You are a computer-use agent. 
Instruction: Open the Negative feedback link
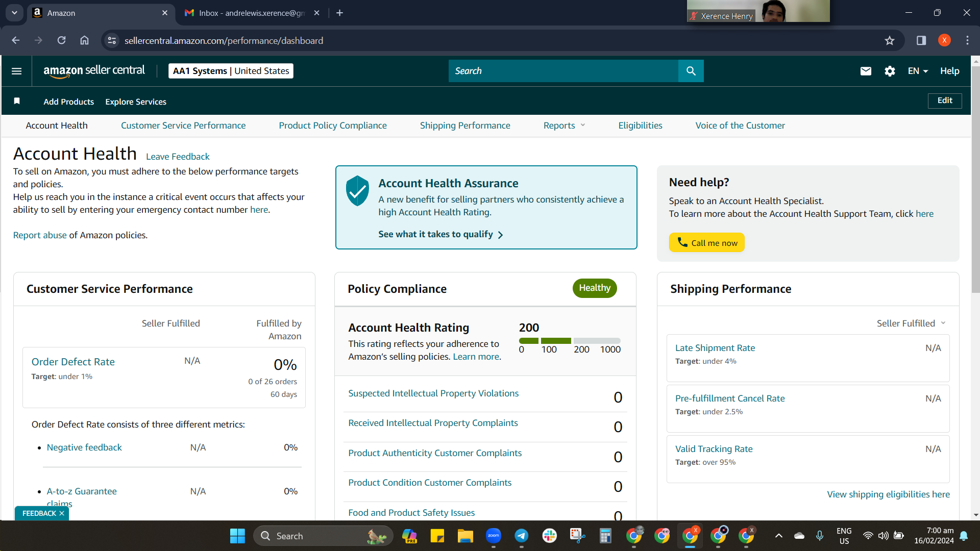pos(84,447)
